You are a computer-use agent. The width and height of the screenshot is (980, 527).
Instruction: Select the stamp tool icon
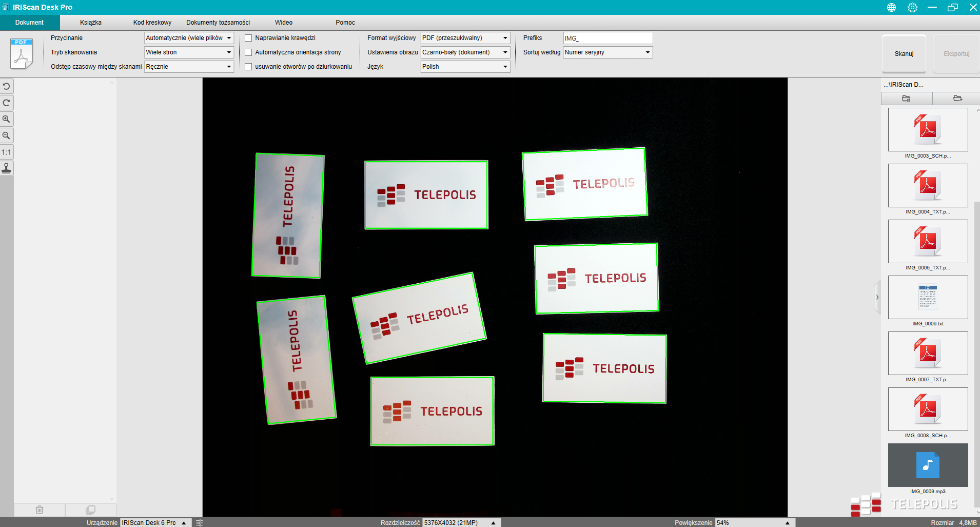point(6,168)
